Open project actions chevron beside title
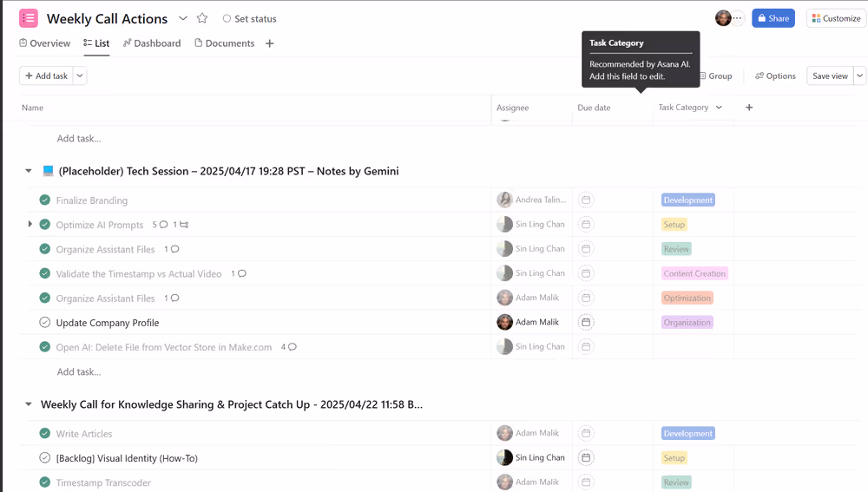868x492 pixels. 182,18
